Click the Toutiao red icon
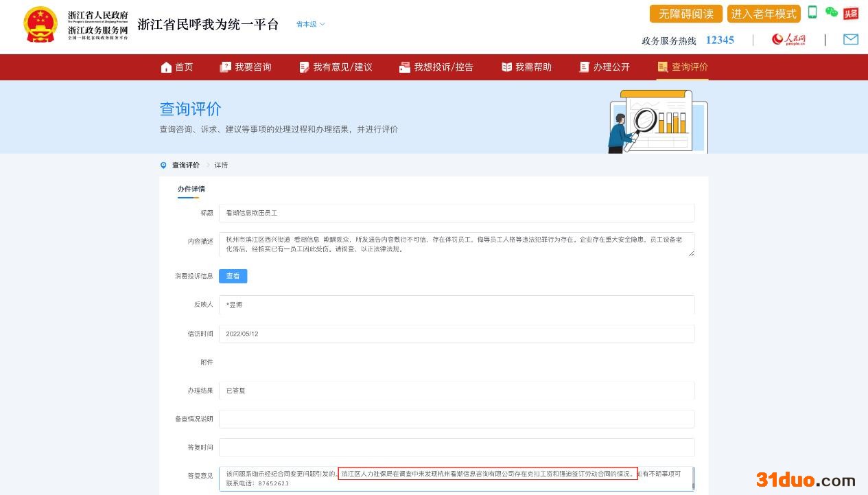Viewport: 868px width, 495px height. (851, 13)
